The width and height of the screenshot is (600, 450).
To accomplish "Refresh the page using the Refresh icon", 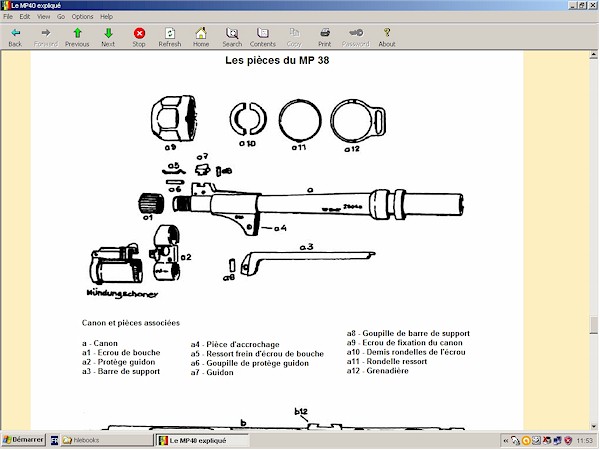I will (x=170, y=33).
